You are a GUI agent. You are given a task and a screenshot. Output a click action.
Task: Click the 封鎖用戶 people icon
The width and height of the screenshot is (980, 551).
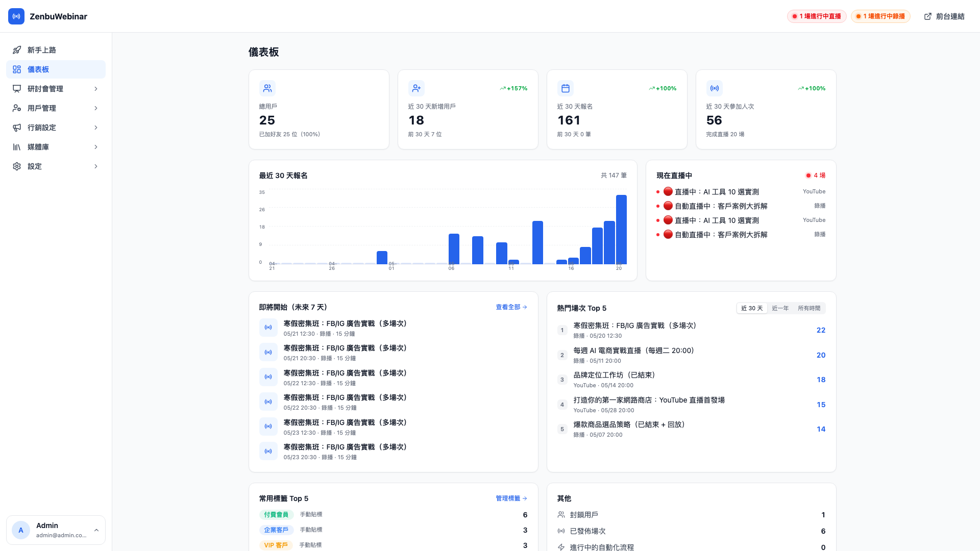(x=561, y=515)
